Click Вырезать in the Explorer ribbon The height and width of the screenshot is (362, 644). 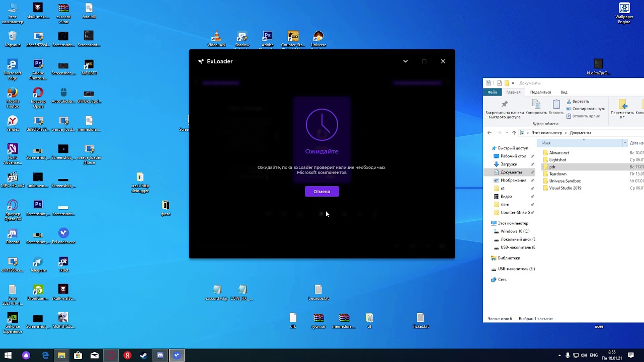coord(578,102)
